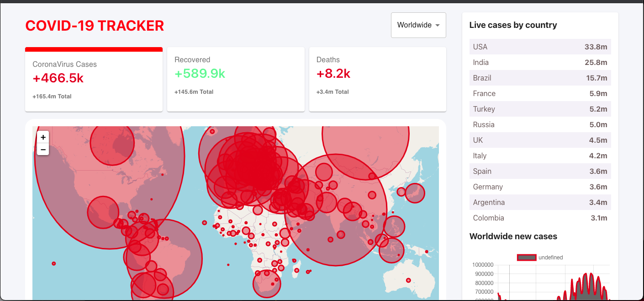Select the Recovered stats card
Image resolution: width=644 pixels, height=301 pixels.
[236, 79]
